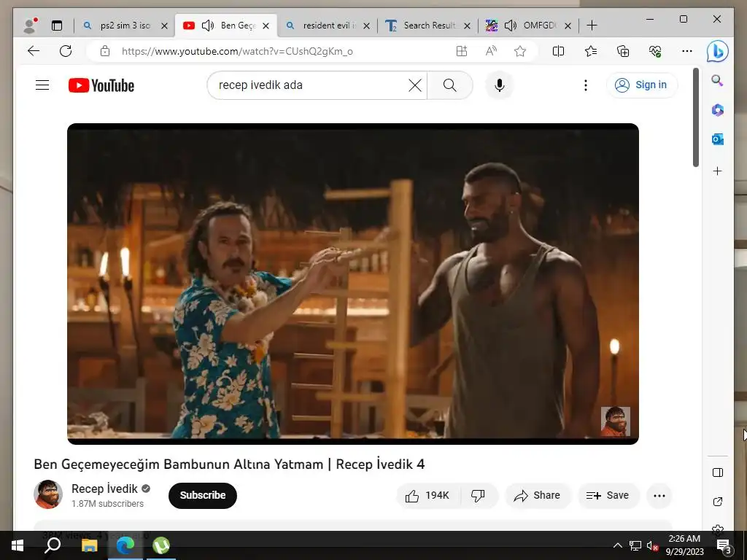The height and width of the screenshot is (560, 747).
Task: Activate Read aloud icon in address bar
Action: tap(491, 51)
